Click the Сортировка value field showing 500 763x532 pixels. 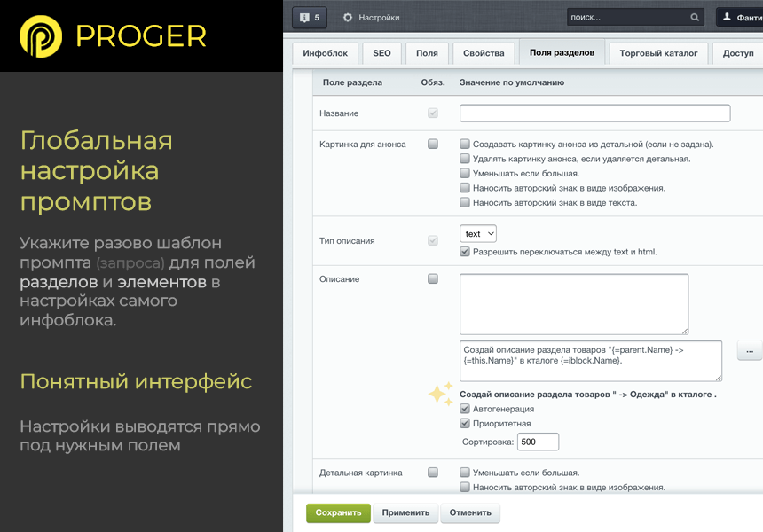(538, 442)
